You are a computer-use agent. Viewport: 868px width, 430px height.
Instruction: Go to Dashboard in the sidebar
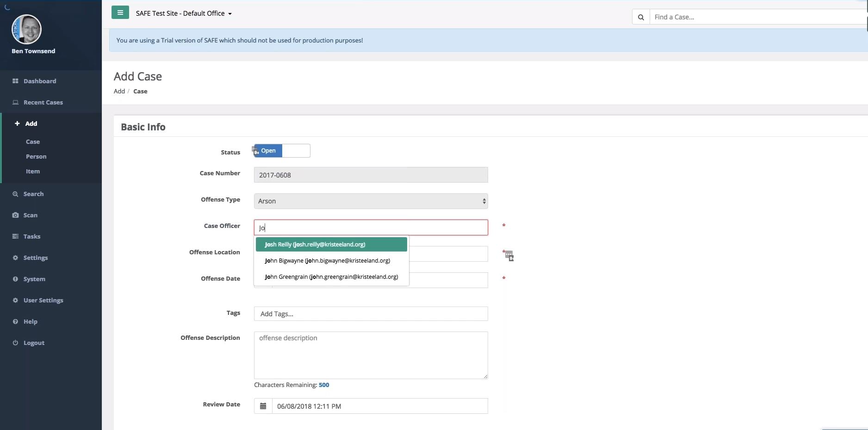click(x=40, y=81)
